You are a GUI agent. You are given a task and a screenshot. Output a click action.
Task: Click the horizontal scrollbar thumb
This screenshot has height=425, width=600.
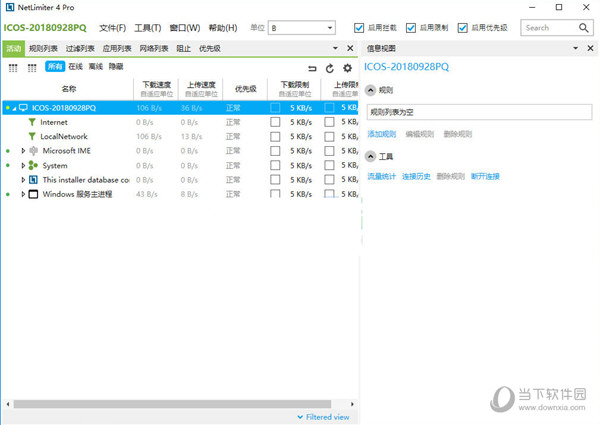click(172, 404)
